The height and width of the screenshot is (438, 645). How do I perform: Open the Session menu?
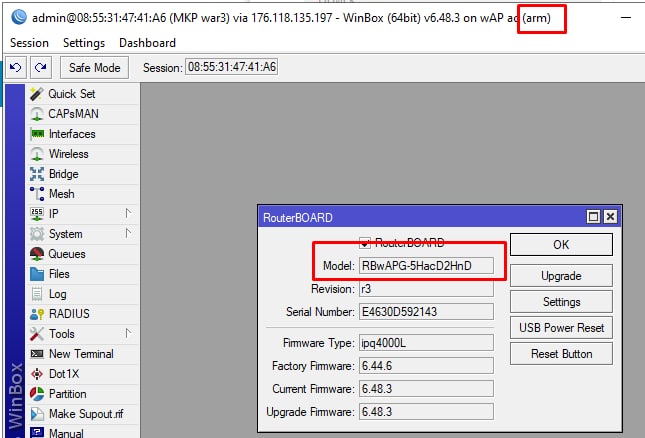point(29,43)
